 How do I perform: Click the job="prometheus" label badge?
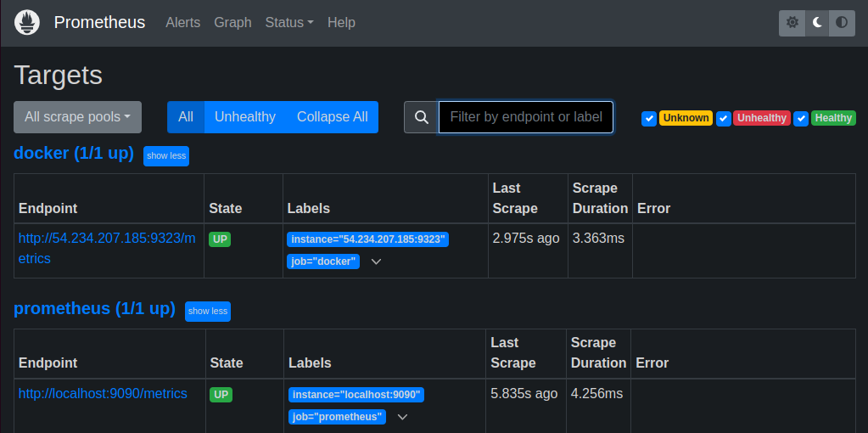[337, 416]
